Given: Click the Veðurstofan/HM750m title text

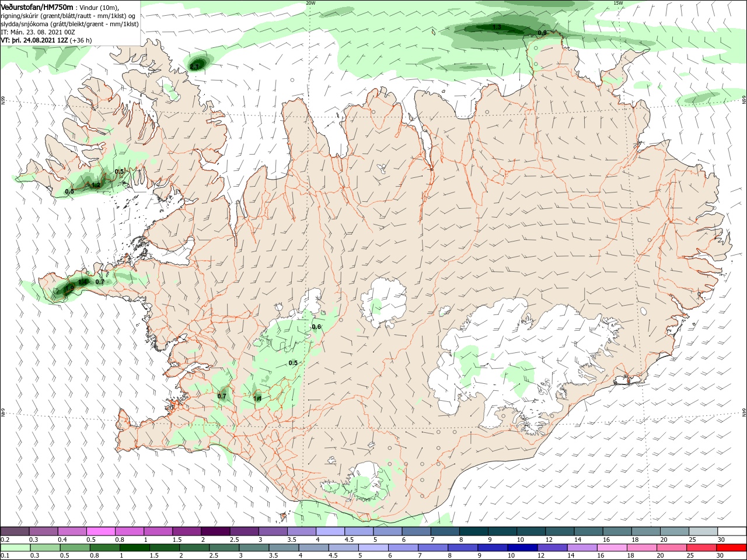Looking at the screenshot, I should [37, 6].
